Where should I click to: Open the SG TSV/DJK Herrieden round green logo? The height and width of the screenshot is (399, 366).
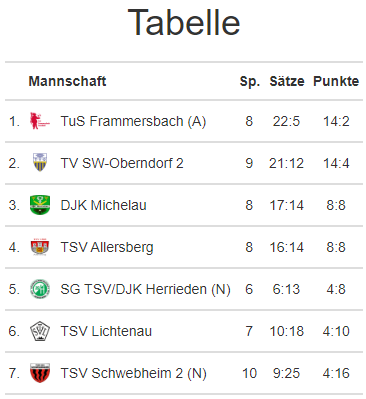click(x=40, y=289)
